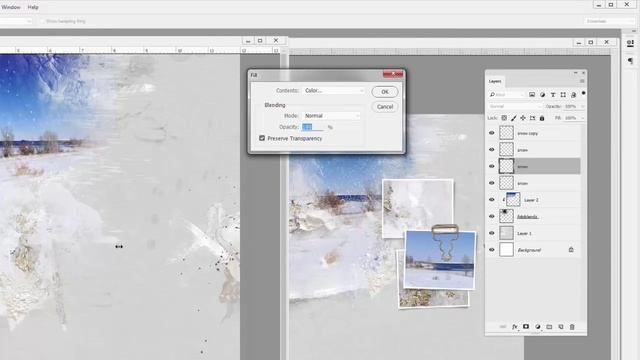Open the Window menu
This screenshot has height=360, width=640.
(11, 7)
